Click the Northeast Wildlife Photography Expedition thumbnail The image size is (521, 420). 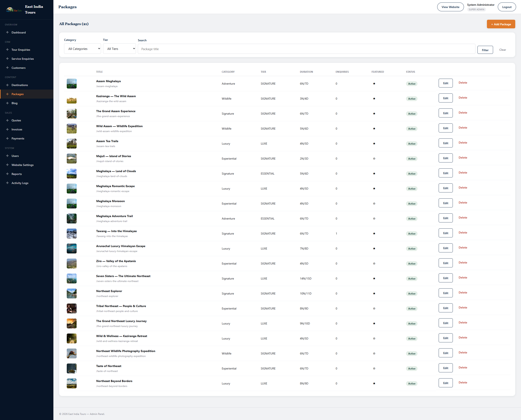coord(72,353)
